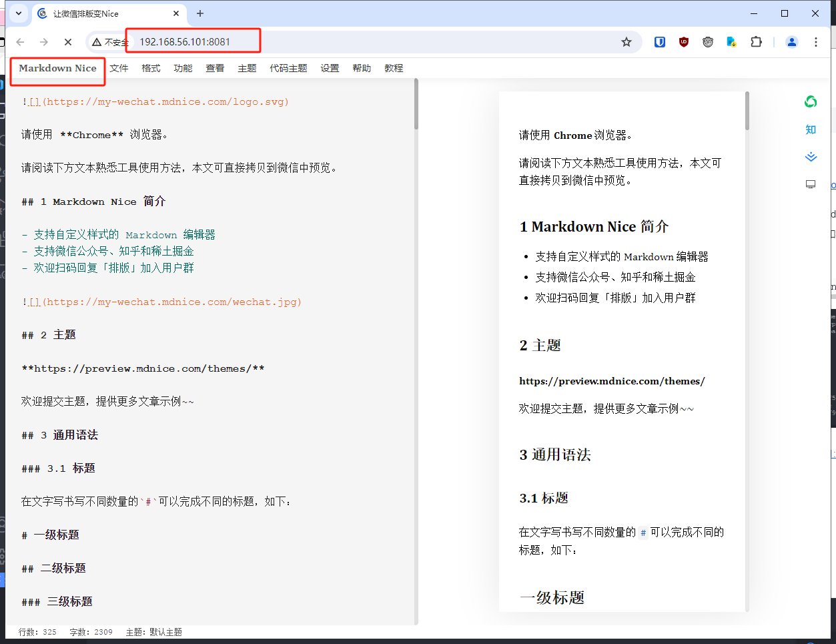Go back in browser history
Viewport: 836px width, 644px height.
20,42
